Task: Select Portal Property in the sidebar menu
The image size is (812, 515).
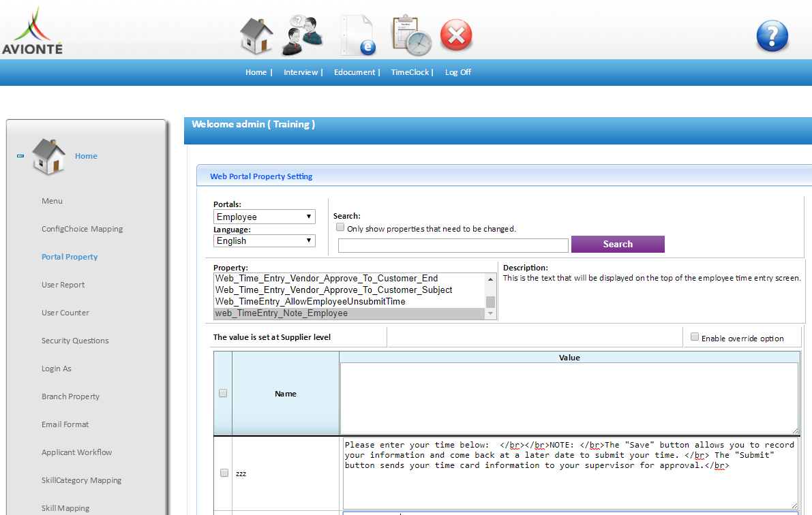Action: (x=70, y=257)
